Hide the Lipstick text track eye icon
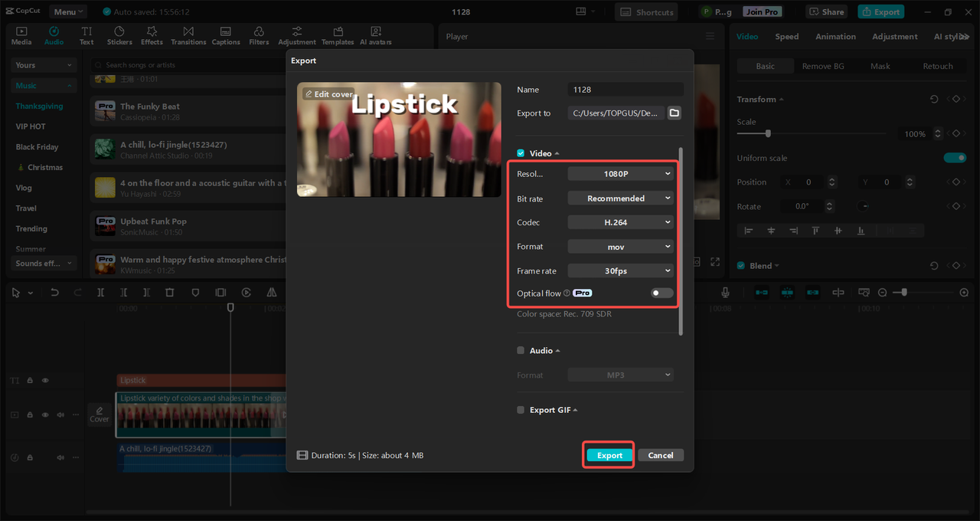 [45, 381]
